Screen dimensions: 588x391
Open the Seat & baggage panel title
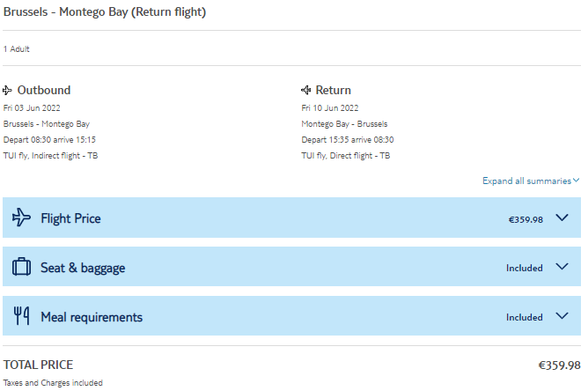click(x=83, y=268)
